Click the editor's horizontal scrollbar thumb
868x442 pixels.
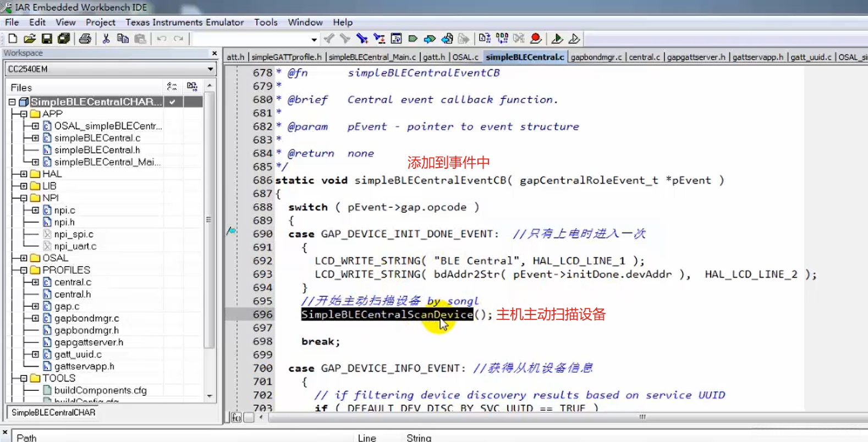(642, 417)
